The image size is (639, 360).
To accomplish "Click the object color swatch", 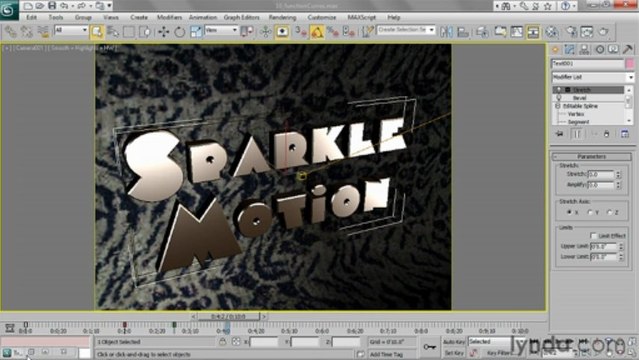I will [630, 63].
